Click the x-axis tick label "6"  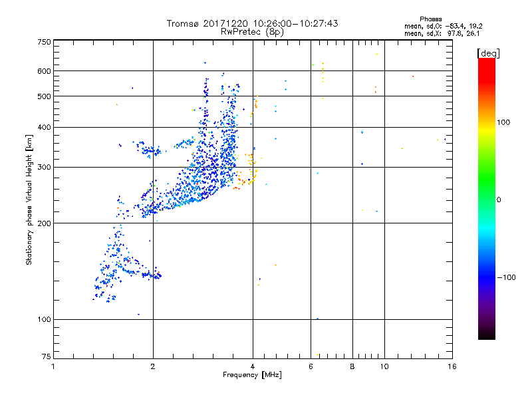coord(311,366)
